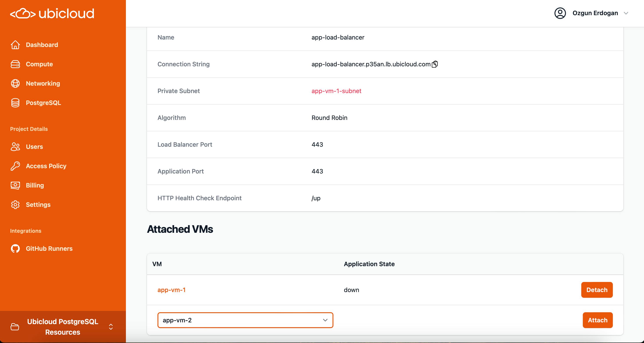Open project Settings
This screenshot has width=644, height=343.
tap(38, 204)
